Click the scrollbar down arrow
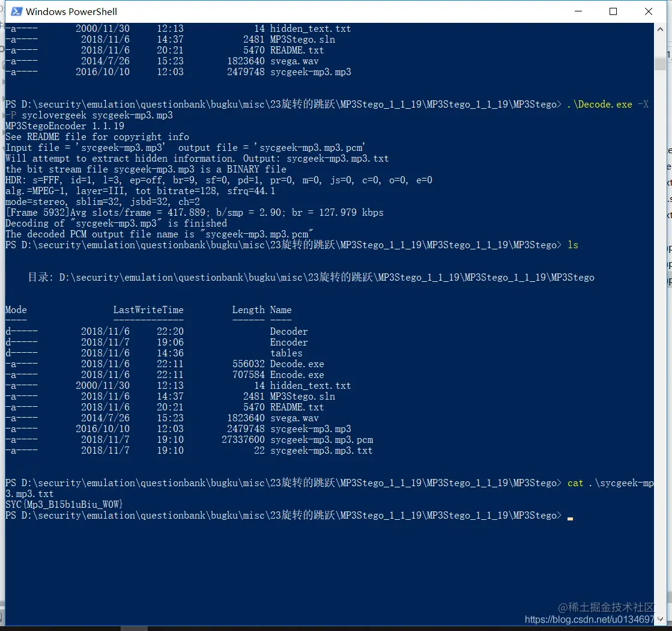 (660, 619)
